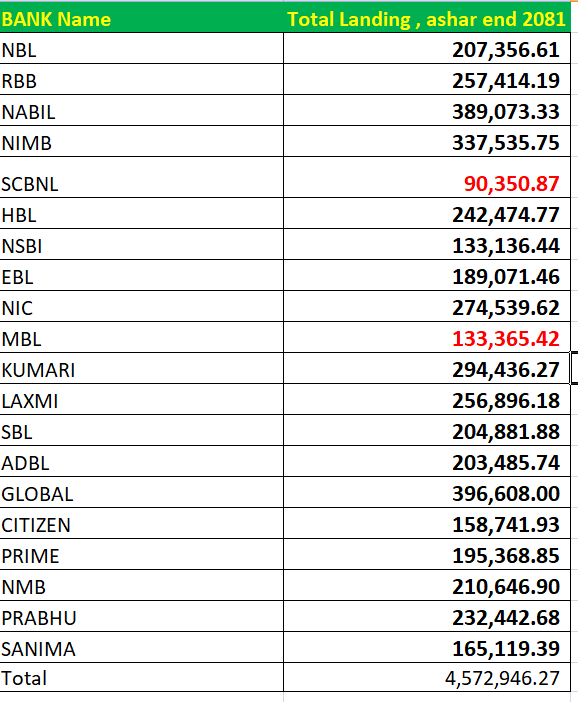The image size is (578, 702).
Task: Click the KUMARI bank name cell
Action: pyautogui.click(x=141, y=368)
